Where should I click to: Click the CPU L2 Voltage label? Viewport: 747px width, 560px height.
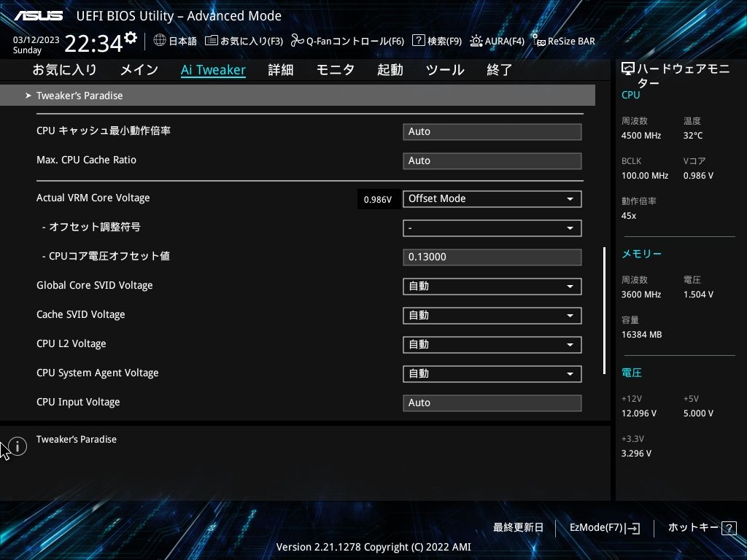[71, 344]
